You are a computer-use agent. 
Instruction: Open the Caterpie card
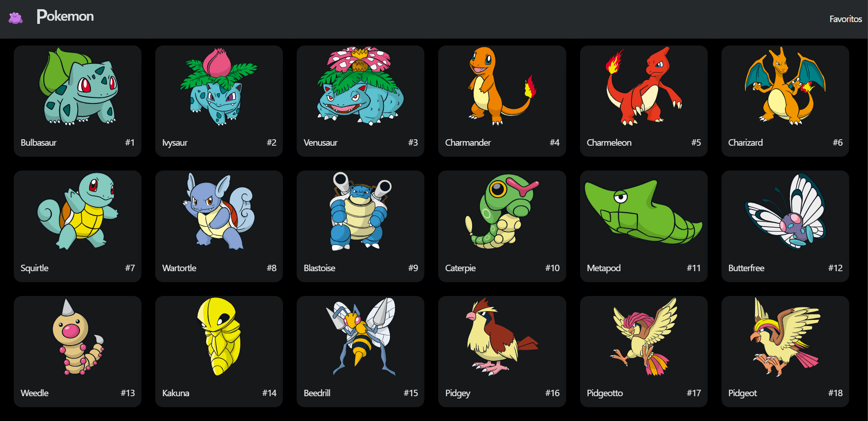point(502,226)
